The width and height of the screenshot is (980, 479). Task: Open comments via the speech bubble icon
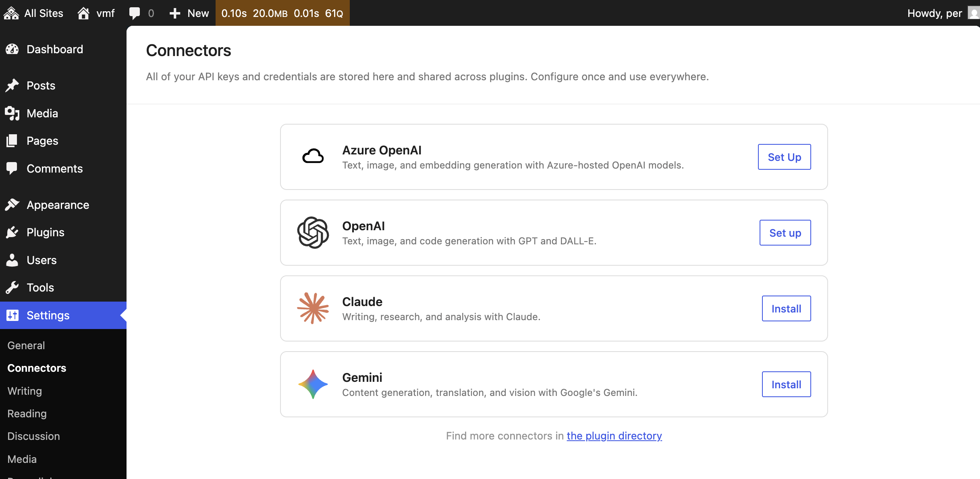[x=134, y=13]
